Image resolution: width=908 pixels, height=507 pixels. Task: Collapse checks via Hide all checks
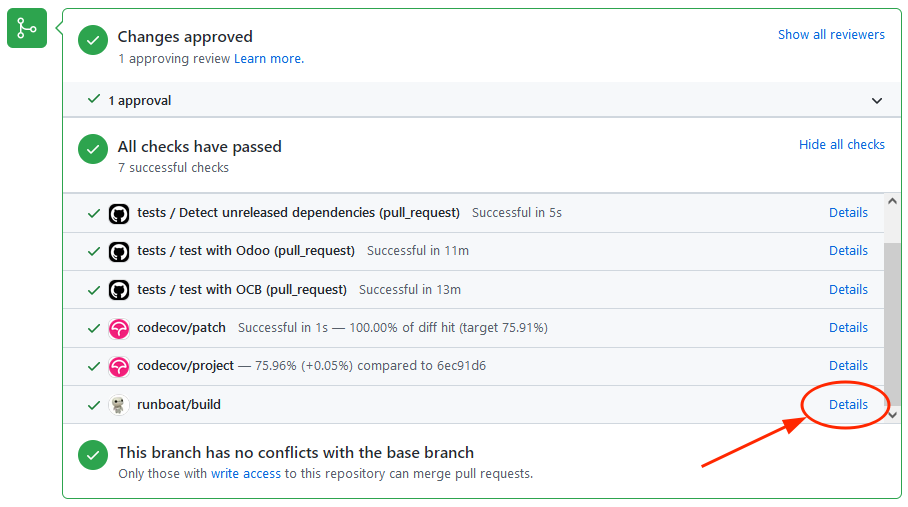coord(841,145)
